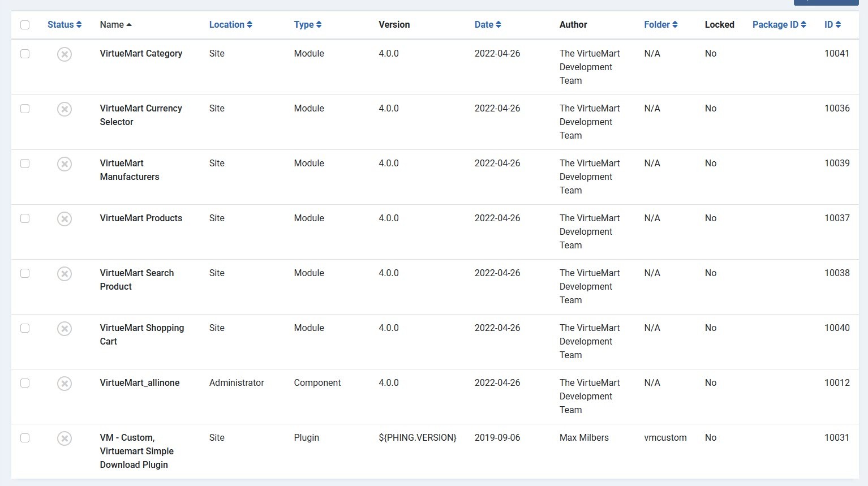Sort by Folder column header
Image resolution: width=868 pixels, height=486 pixels.
pos(660,25)
